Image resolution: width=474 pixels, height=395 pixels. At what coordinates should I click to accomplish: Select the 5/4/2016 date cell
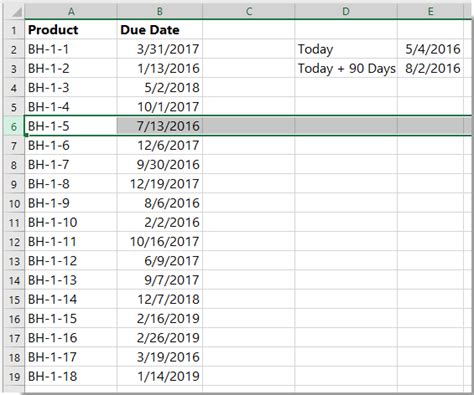tap(430, 49)
